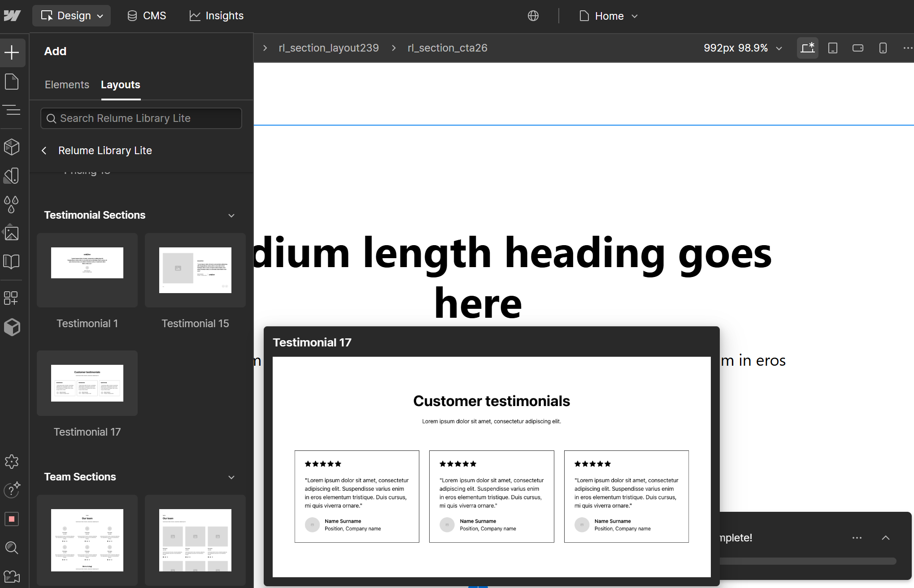
Task: Open the search magnifier icon in sidebar
Action: (x=12, y=547)
